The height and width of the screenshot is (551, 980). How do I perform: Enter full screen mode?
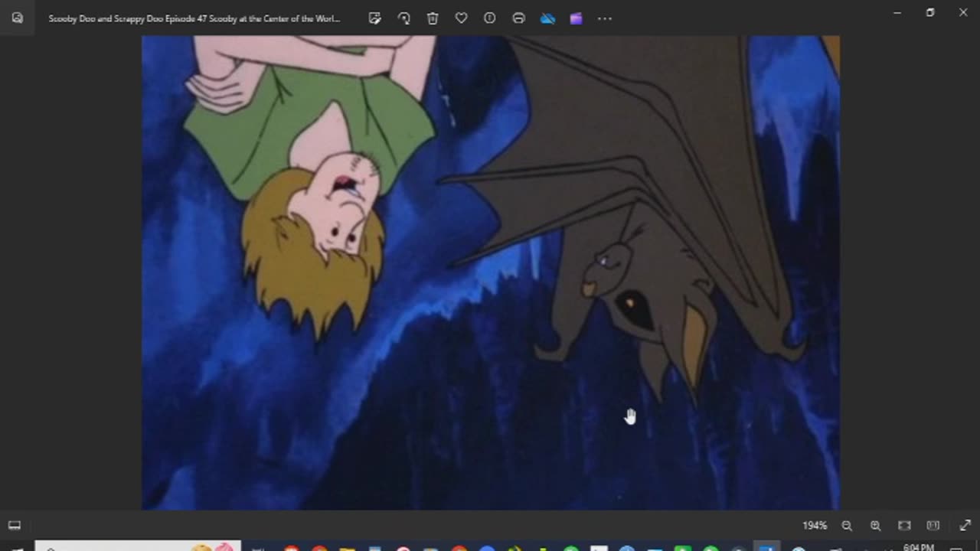(x=965, y=526)
